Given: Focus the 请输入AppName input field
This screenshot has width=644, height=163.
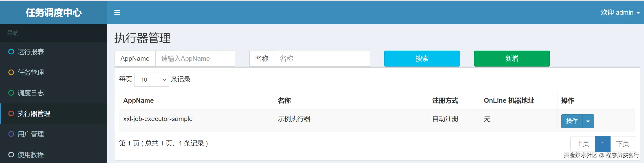Looking at the screenshot, I should (x=195, y=59).
